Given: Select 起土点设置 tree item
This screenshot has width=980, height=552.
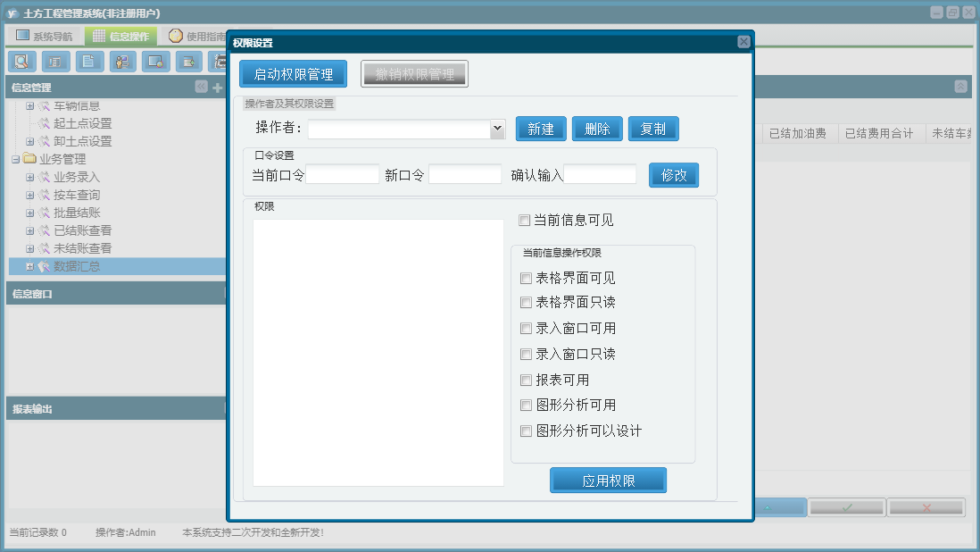Looking at the screenshot, I should (x=82, y=124).
